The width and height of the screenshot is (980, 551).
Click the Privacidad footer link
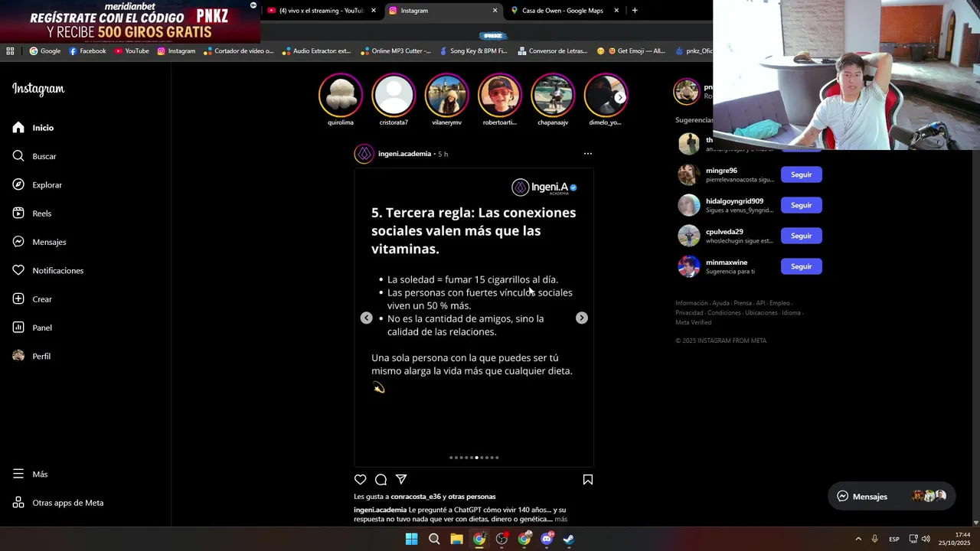(689, 313)
